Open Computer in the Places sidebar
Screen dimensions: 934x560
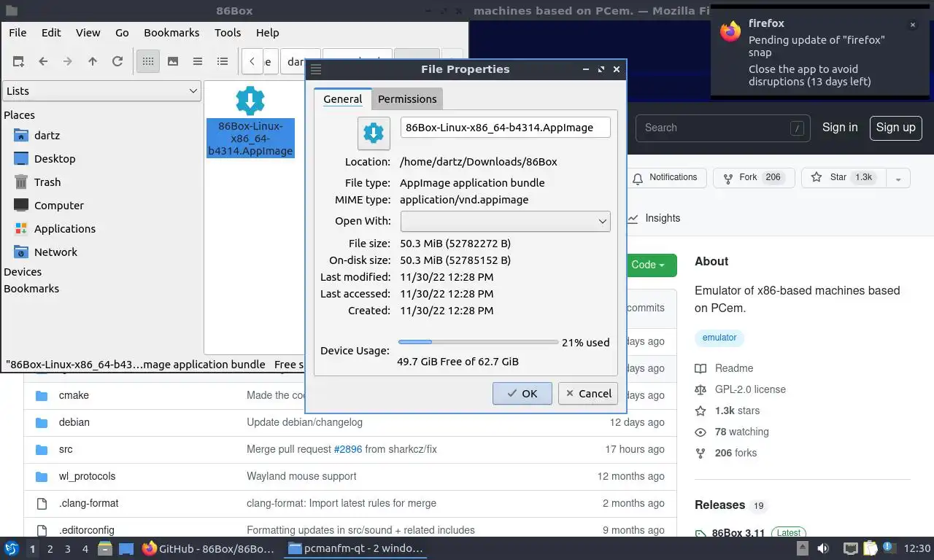click(59, 205)
